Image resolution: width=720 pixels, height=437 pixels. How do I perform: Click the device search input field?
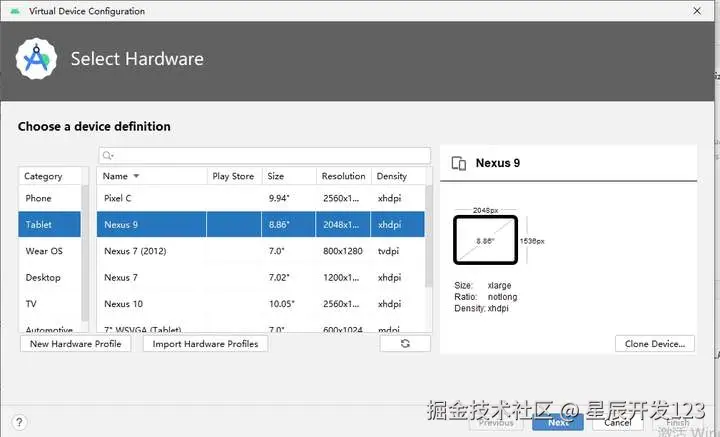pos(264,155)
